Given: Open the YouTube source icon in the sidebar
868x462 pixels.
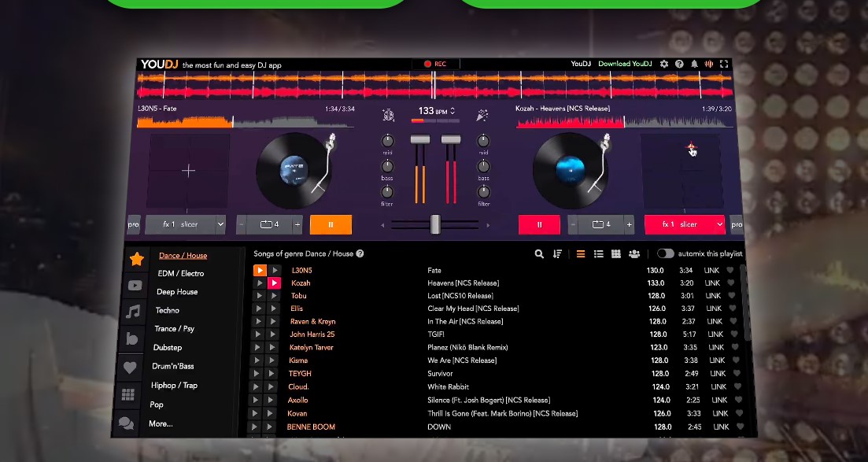Looking at the screenshot, I should coord(135,285).
